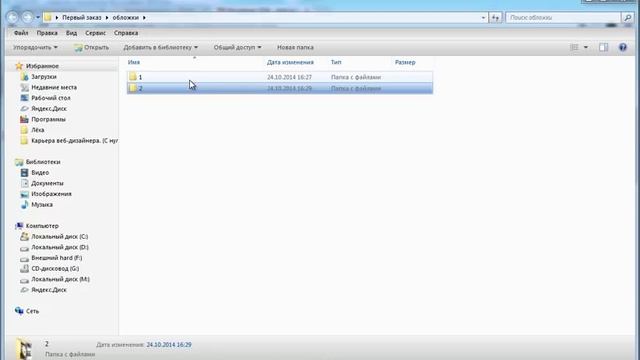This screenshot has width=640, height=360.
Task: Open 'Внешний hard (F:)' drive
Action: (56, 258)
